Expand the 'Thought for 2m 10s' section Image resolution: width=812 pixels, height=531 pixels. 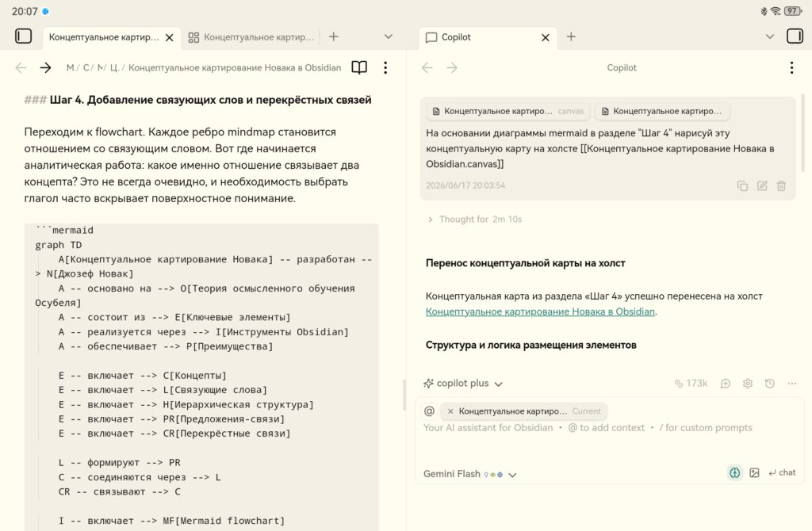pos(475,220)
